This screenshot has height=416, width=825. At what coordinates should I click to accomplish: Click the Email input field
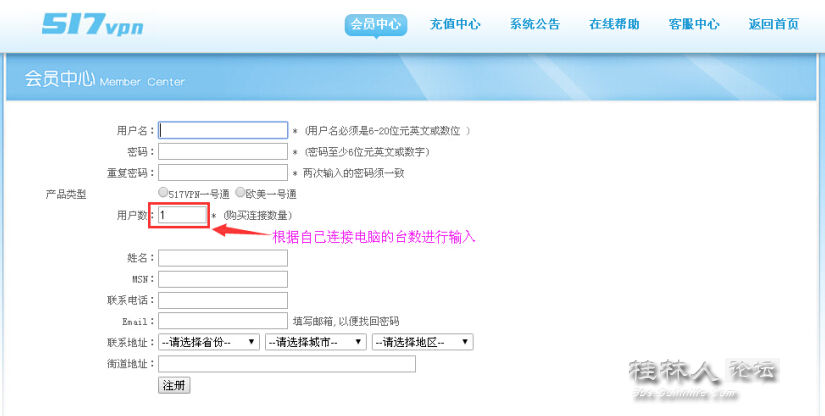223,321
